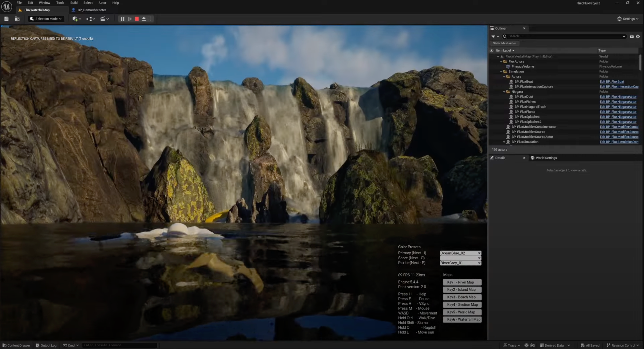Open the Edit menu
The height and width of the screenshot is (349, 644).
pos(30,3)
